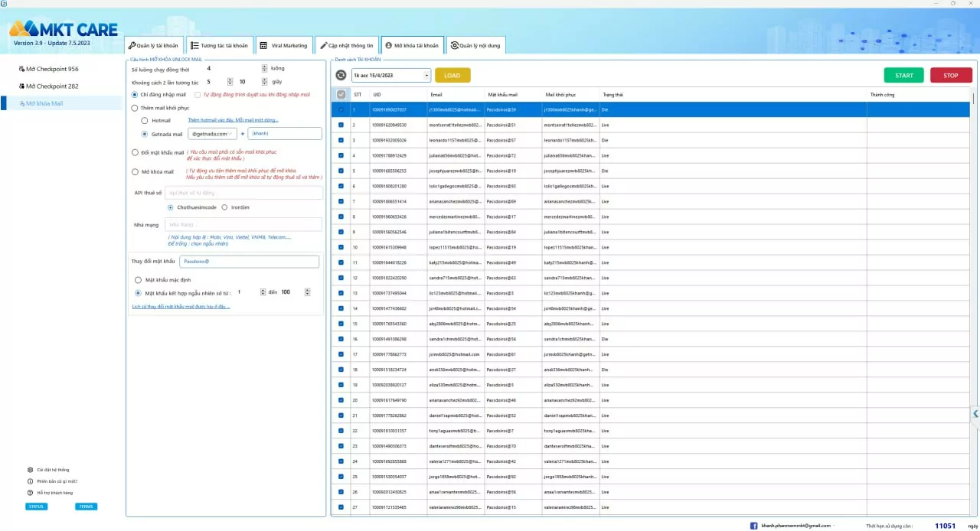Open the @getnada.com domain dropdown
Image resolution: width=980 pixels, height=531 pixels.
click(x=213, y=134)
